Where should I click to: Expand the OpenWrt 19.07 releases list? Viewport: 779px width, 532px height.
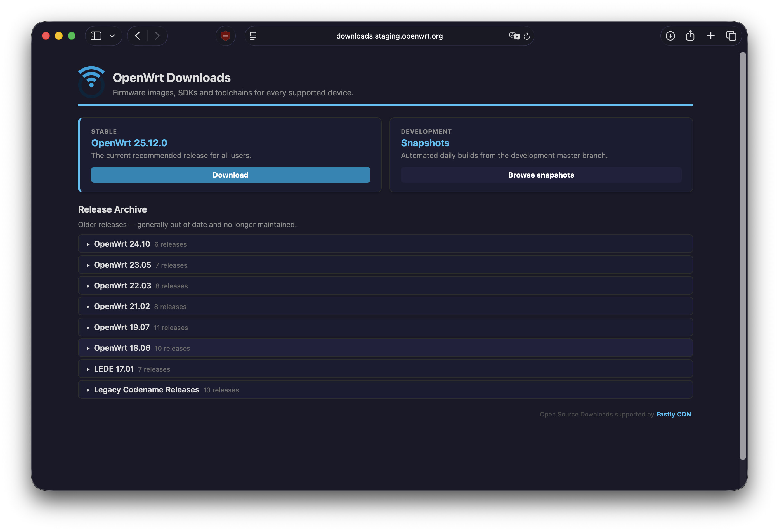(x=122, y=327)
